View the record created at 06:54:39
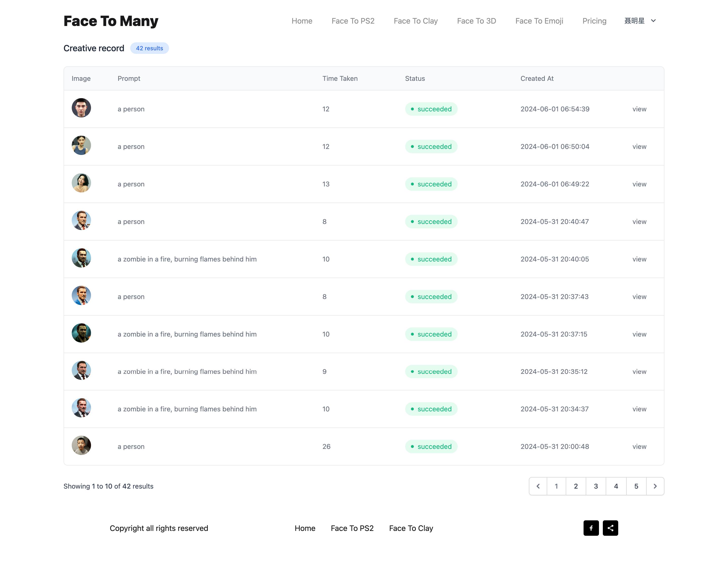This screenshot has height=561, width=728. coord(639,109)
